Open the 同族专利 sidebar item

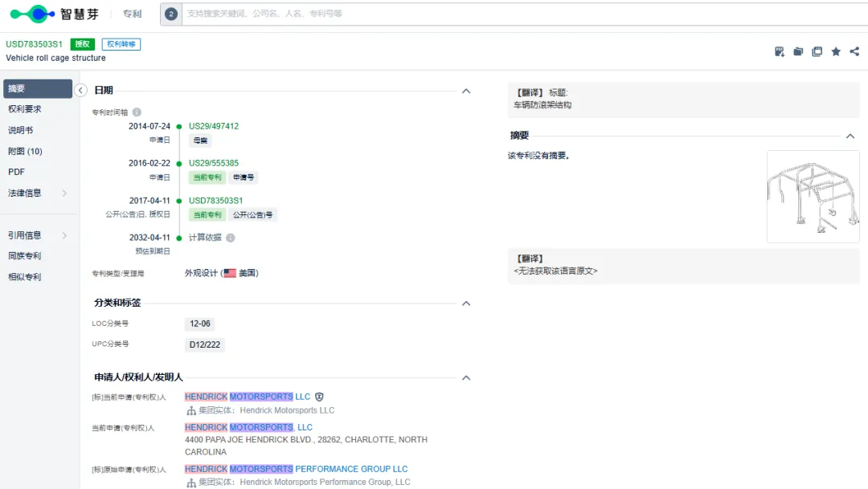[24, 255]
